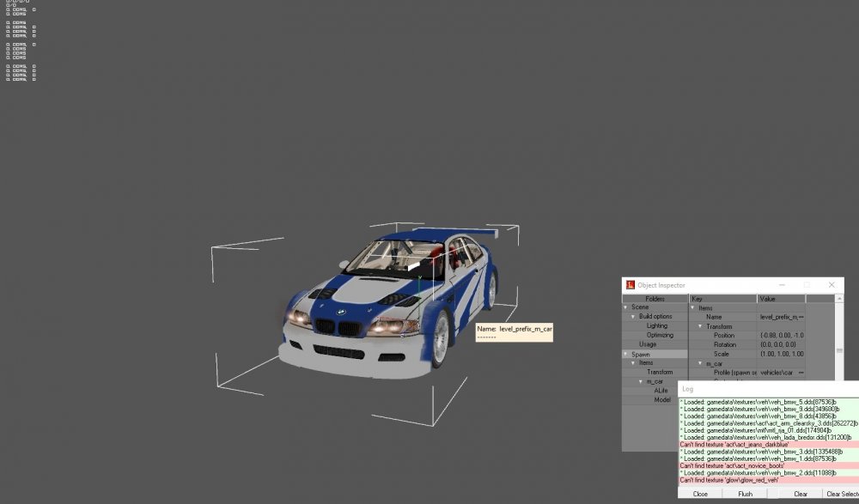
Task: Click the Object Inspector scrollbar thumb
Action: [838, 350]
